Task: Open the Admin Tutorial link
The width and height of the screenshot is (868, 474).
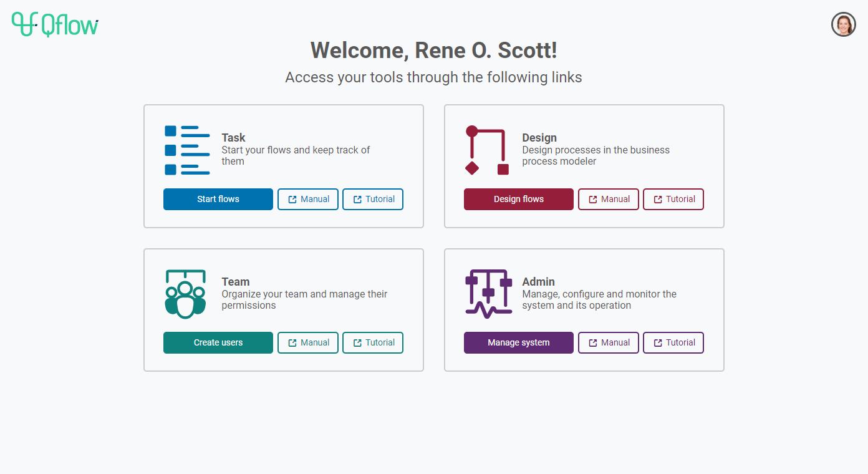Action: coord(673,342)
